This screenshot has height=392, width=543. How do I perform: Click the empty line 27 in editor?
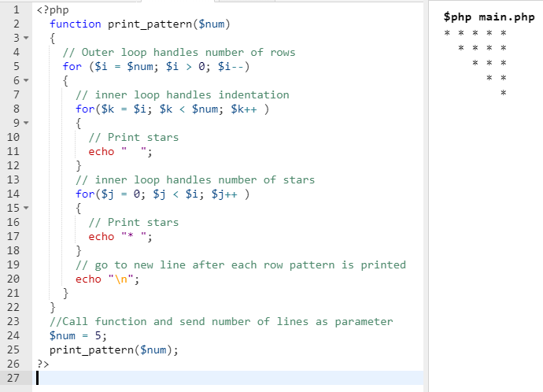tap(228, 378)
